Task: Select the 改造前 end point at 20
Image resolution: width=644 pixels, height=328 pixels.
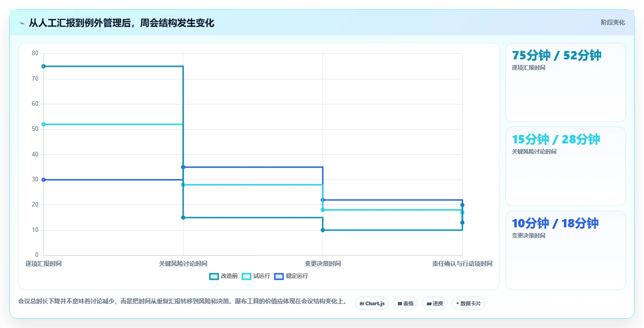Action: click(x=462, y=205)
